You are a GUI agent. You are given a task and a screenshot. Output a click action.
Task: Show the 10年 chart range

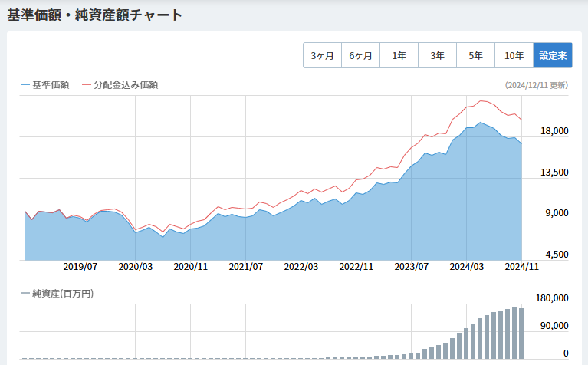point(514,55)
